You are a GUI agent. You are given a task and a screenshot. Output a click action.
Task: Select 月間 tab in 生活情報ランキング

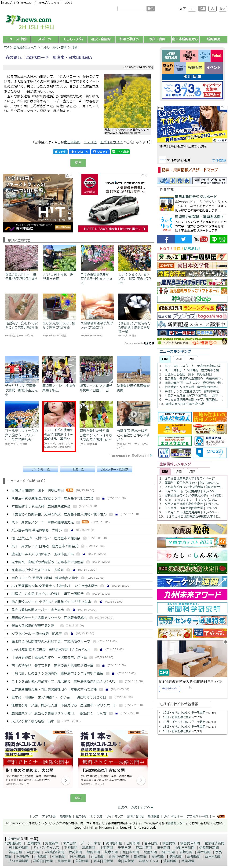(x=192, y=471)
